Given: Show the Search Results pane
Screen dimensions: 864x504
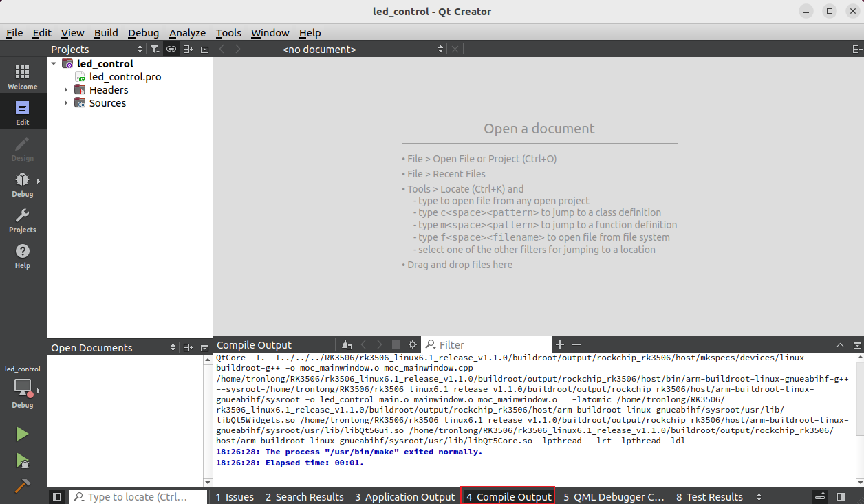Looking at the screenshot, I should [x=305, y=496].
